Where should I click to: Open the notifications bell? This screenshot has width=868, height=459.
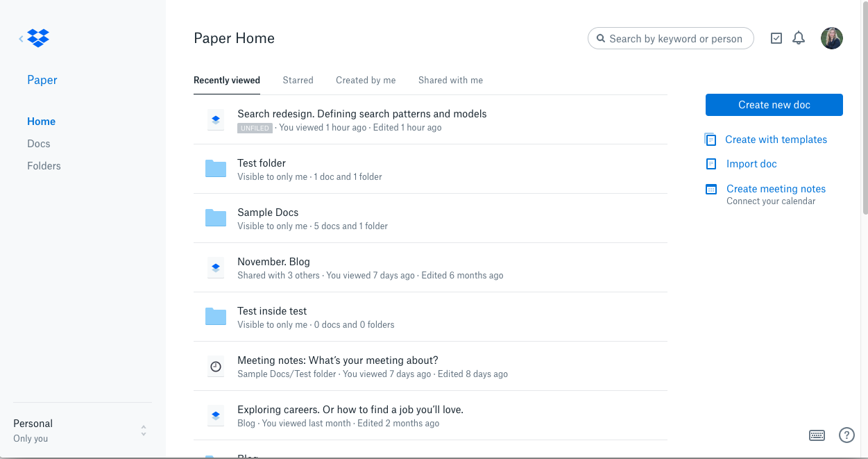[x=799, y=38]
